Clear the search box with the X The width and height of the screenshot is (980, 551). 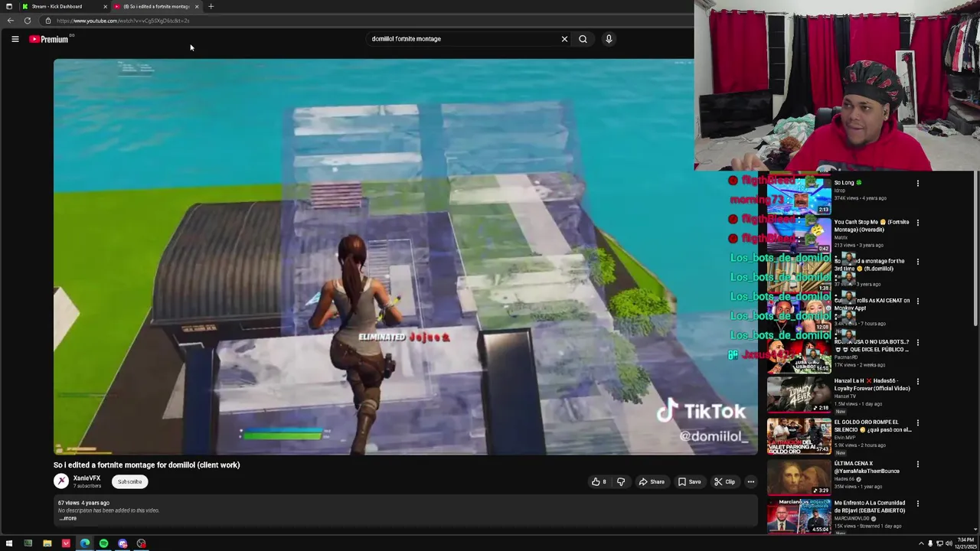[x=564, y=39]
